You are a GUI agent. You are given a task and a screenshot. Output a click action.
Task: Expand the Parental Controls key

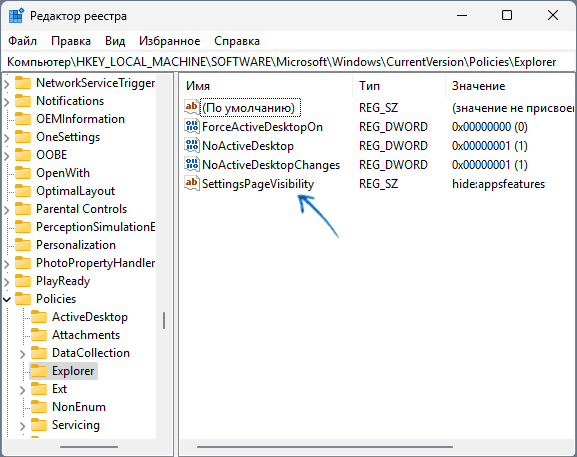coord(7,210)
